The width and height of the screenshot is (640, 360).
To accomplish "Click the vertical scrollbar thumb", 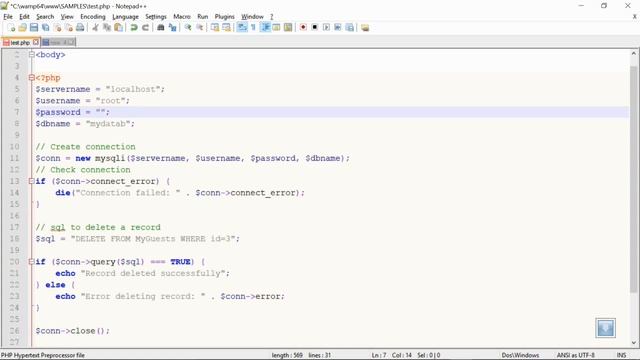I will point(633,179).
